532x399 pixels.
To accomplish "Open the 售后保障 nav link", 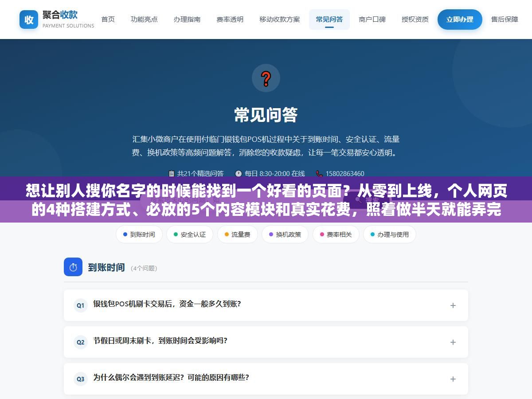I will tap(505, 20).
